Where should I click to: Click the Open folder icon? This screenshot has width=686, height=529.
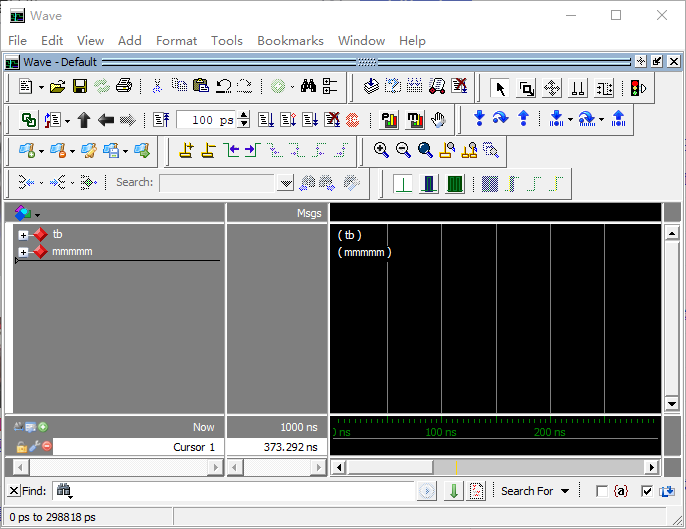click(58, 87)
